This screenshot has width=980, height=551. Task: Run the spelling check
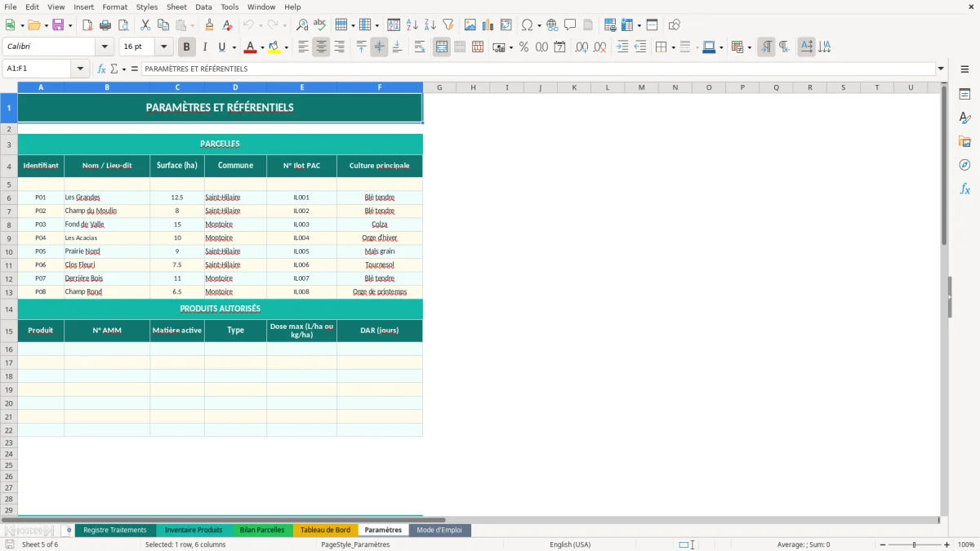(319, 25)
